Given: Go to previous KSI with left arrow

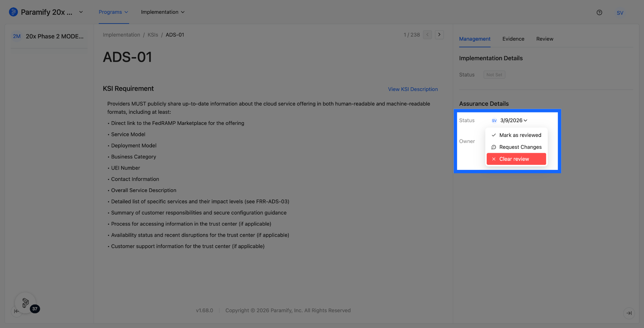Looking at the screenshot, I should point(427,35).
